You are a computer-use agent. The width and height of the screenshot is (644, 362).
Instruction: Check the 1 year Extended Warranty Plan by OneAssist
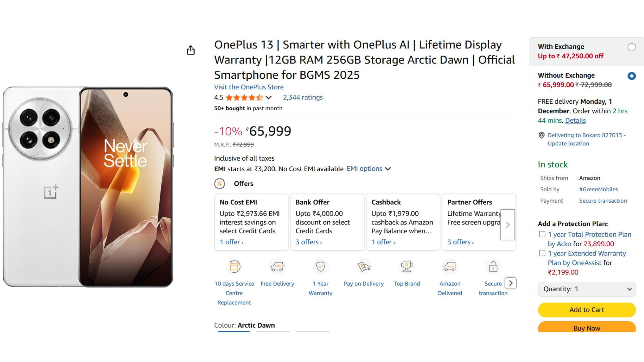coord(542,253)
